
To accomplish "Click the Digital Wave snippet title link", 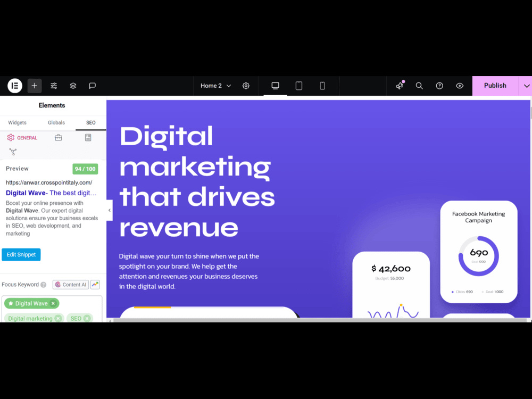I will 51,193.
